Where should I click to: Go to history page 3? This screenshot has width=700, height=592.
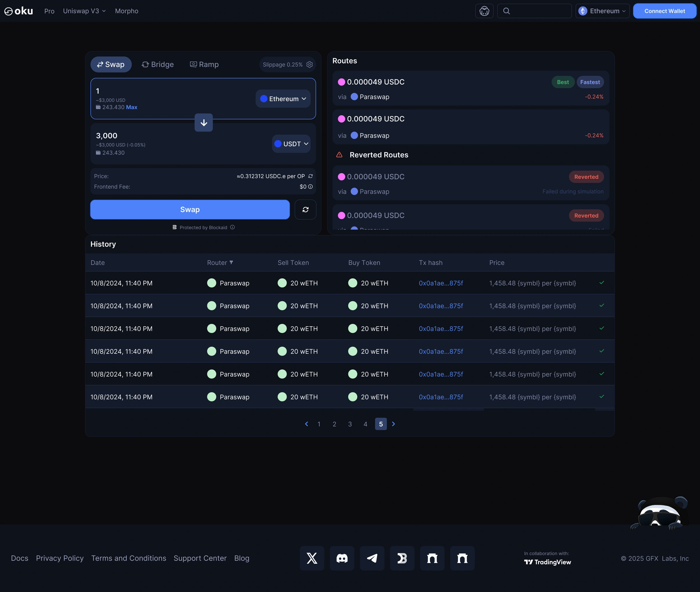coord(350,424)
